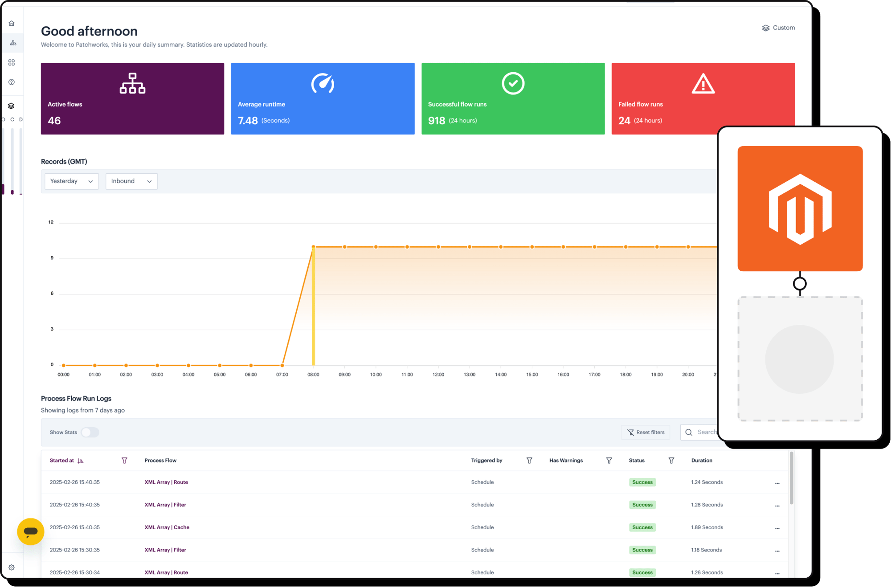Open the XML Array | Cache flow link
Screen dimensions: 891x588
[167, 527]
